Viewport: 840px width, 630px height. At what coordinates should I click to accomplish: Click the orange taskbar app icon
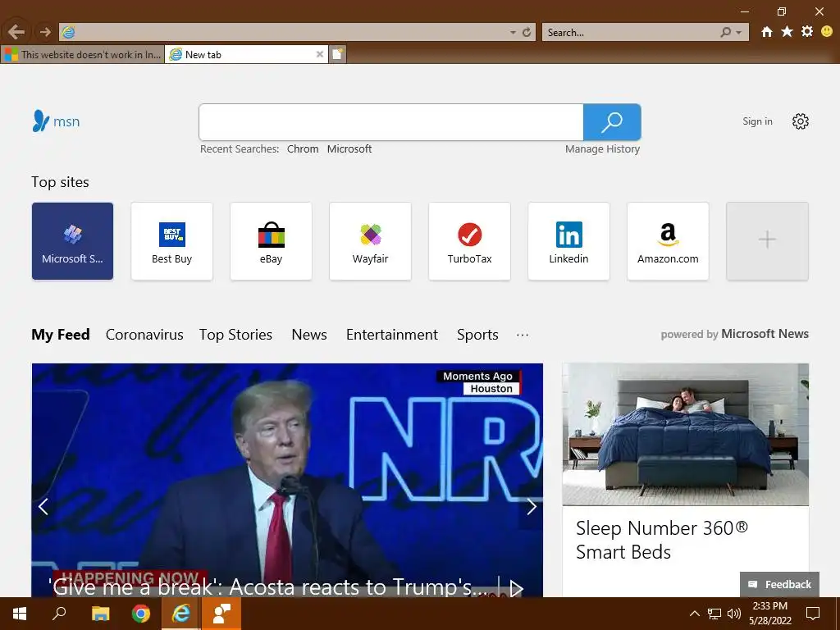(x=221, y=614)
